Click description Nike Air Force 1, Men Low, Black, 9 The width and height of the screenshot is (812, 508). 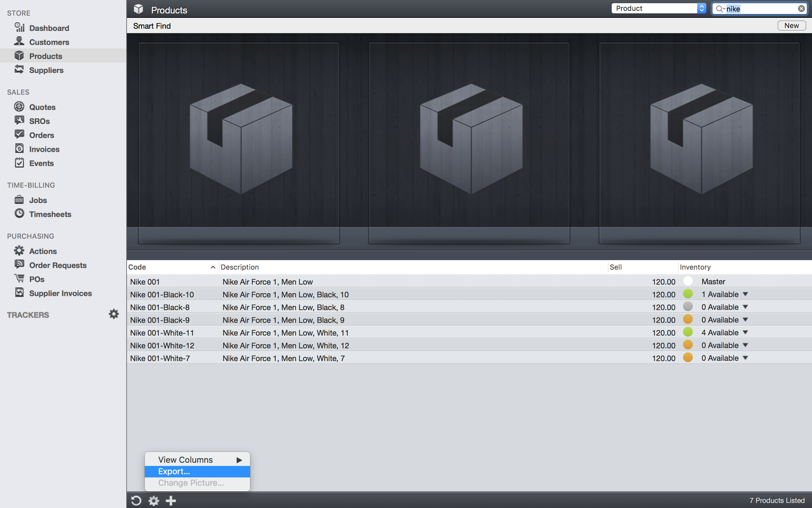[284, 320]
